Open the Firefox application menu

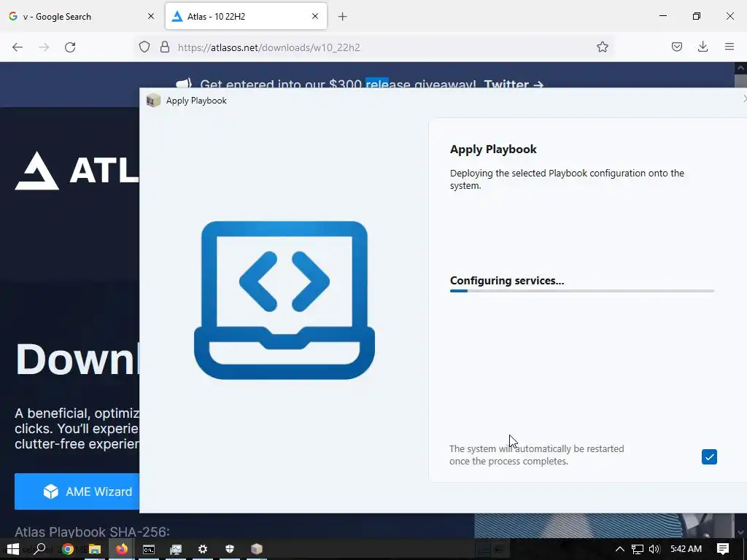(x=729, y=47)
